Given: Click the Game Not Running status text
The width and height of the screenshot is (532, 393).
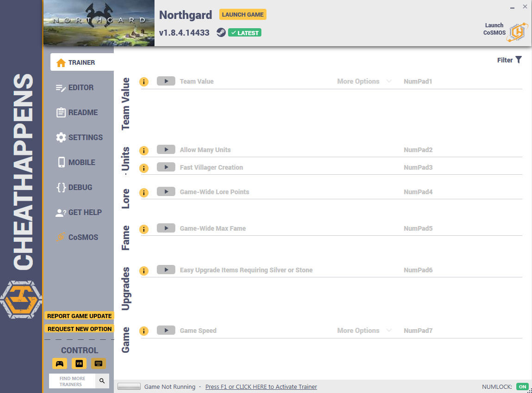Looking at the screenshot, I should point(170,387).
